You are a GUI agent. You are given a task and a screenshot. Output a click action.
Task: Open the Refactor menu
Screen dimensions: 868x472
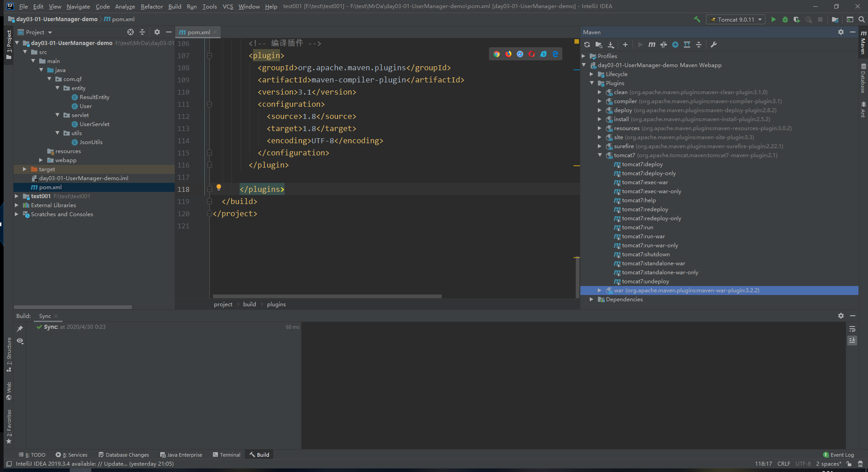(x=151, y=6)
